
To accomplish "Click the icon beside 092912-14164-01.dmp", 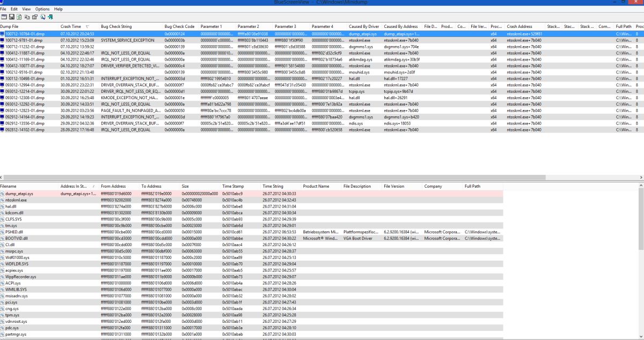I will pyautogui.click(x=2, y=116).
